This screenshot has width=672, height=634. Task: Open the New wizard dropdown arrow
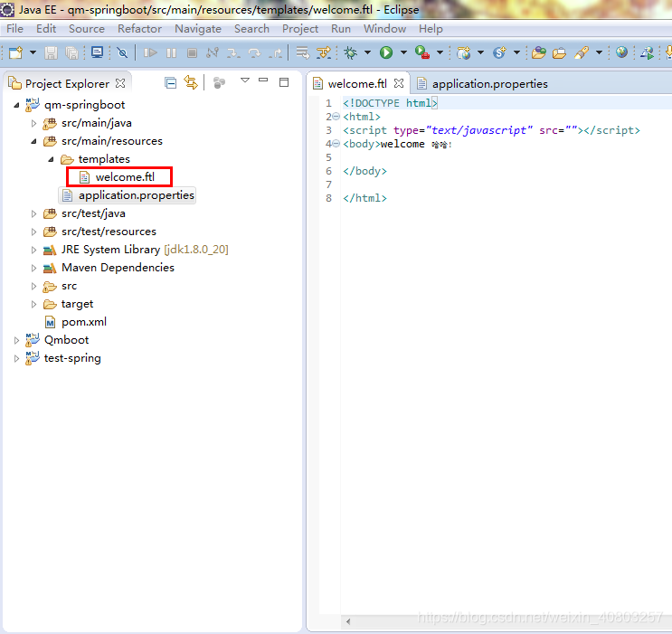pyautogui.click(x=33, y=52)
